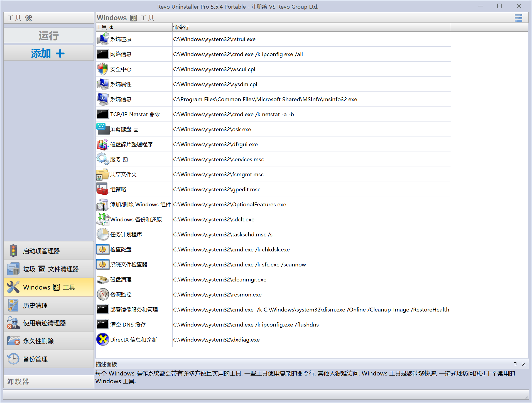
Task: Select the resmon.exe command cell
Action: [312, 295]
